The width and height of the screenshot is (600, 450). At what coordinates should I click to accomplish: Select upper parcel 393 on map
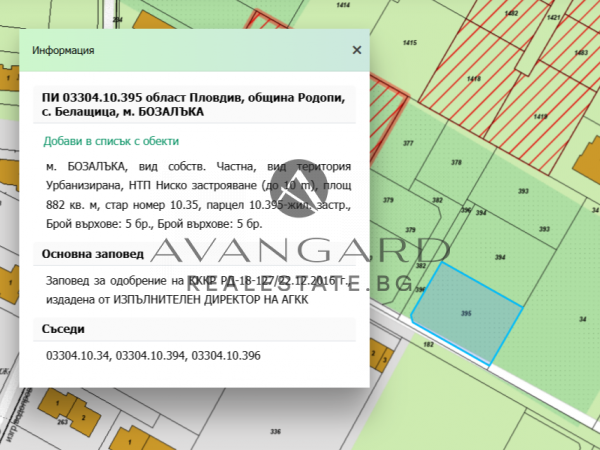(x=523, y=191)
